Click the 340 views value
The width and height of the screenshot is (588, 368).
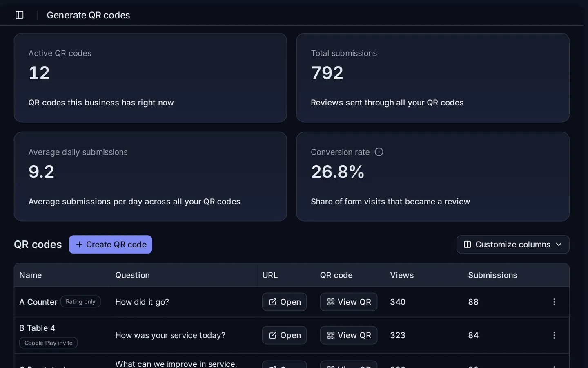tap(398, 302)
